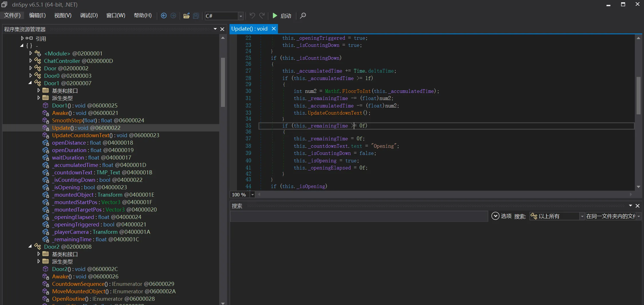Viewport: 644px width, 305px height.
Task: Click the open file folder icon
Action: tap(186, 16)
